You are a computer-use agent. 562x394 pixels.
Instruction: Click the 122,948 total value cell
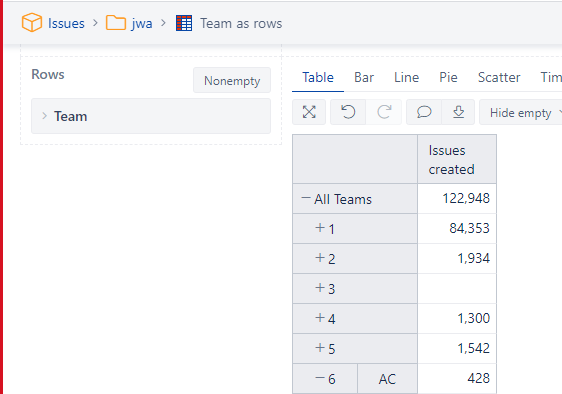tap(457, 199)
